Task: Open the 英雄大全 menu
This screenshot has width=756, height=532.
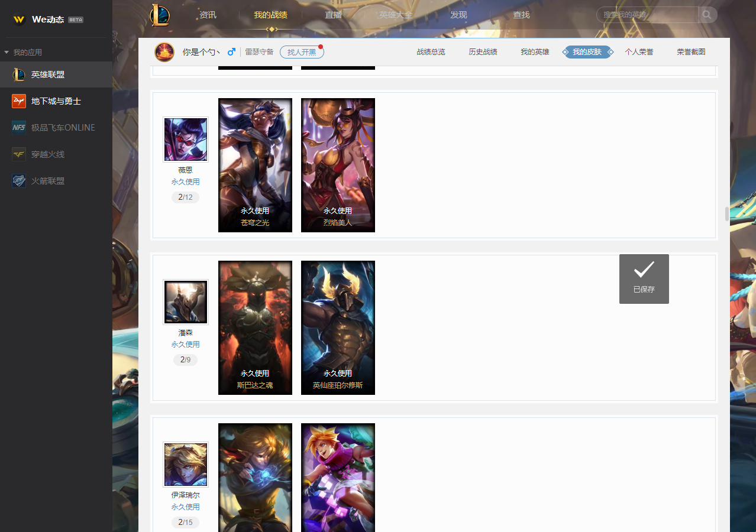Action: 396,15
